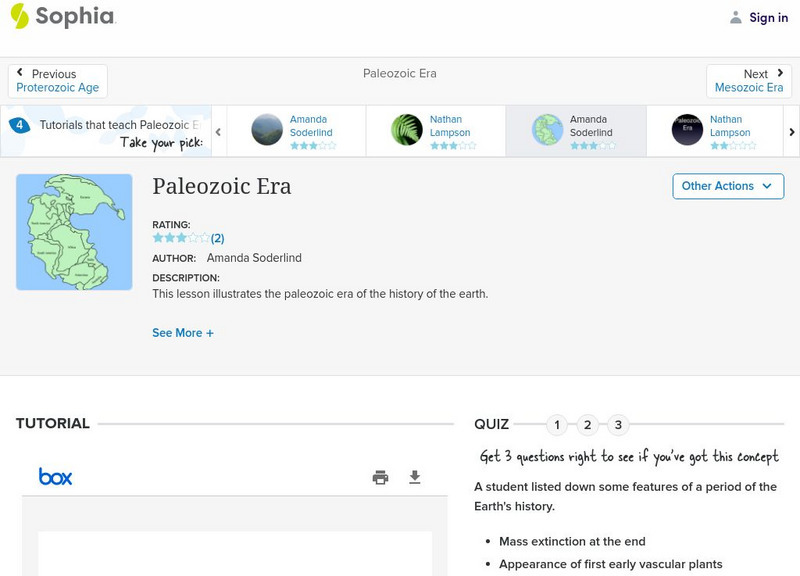Open the Other Actions dropdown
800x576 pixels.
tap(727, 186)
